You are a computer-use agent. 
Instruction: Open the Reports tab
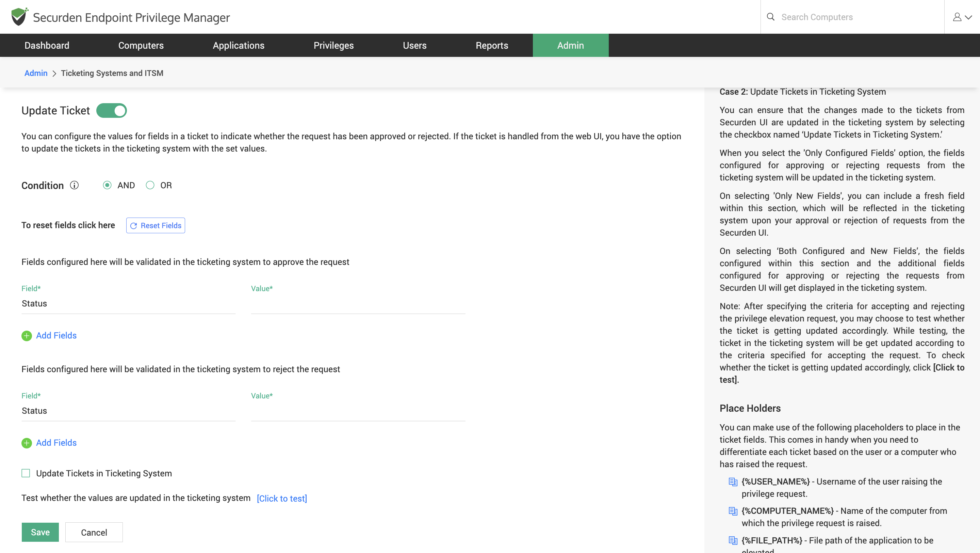pyautogui.click(x=492, y=45)
